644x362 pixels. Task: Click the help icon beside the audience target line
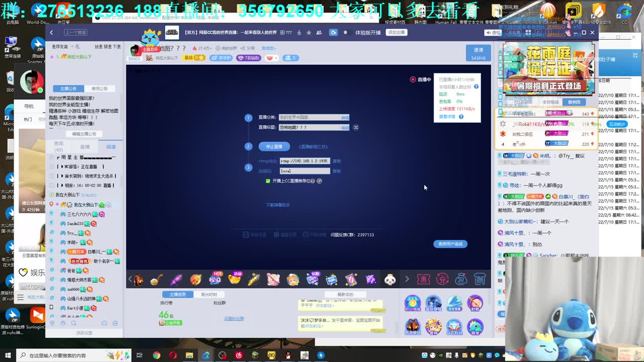(476, 86)
